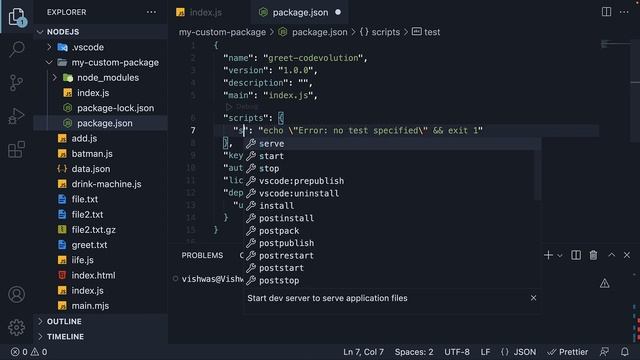Image resolution: width=640 pixels, height=360 pixels.
Task: Open add.js in explorer
Action: point(100,138)
